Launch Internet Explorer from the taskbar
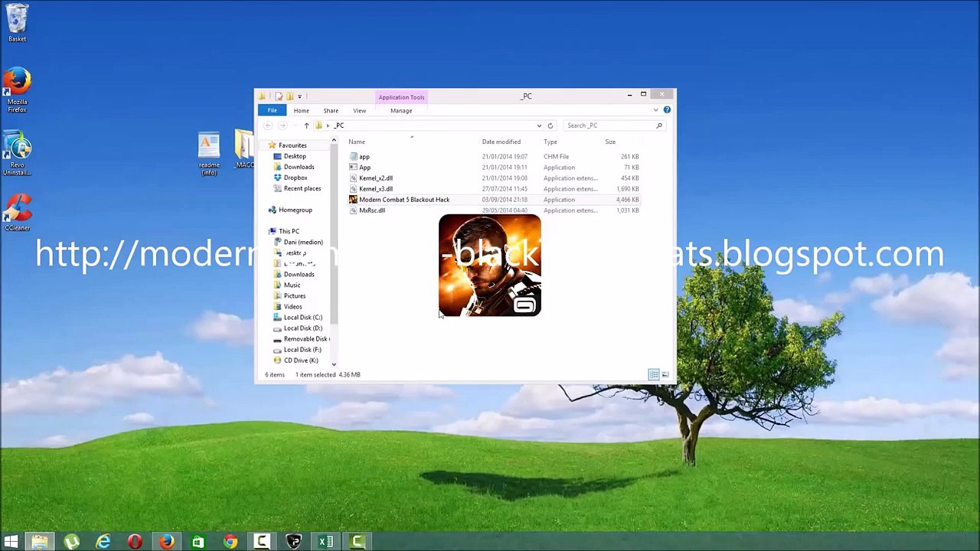This screenshot has height=551, width=980. click(x=103, y=542)
